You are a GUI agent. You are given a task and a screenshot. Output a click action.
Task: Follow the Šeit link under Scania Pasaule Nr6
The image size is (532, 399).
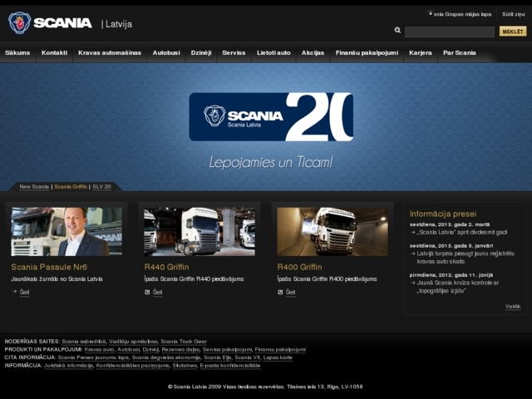tap(24, 292)
